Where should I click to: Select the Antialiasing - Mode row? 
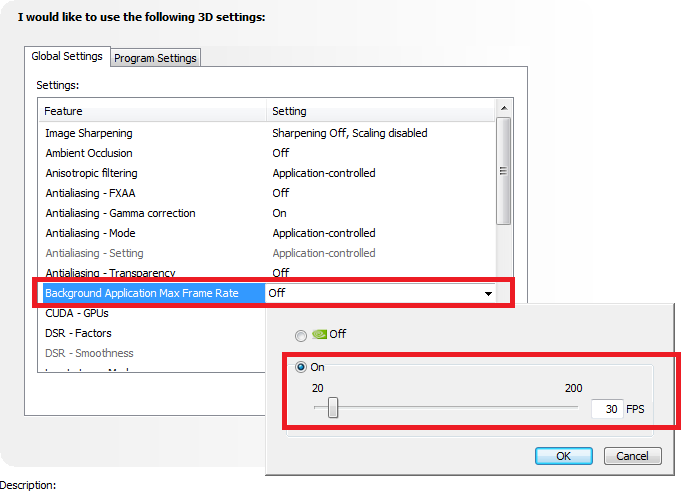pyautogui.click(x=267, y=233)
